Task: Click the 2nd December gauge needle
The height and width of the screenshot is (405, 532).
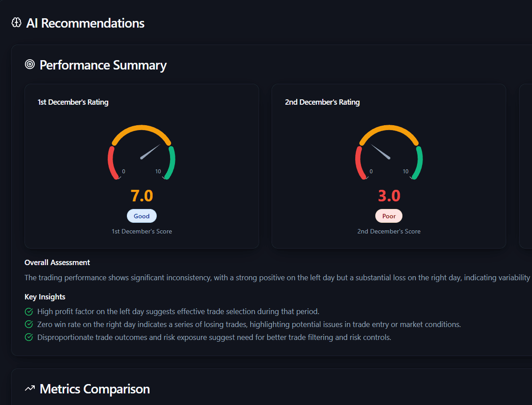Action: tap(381, 151)
